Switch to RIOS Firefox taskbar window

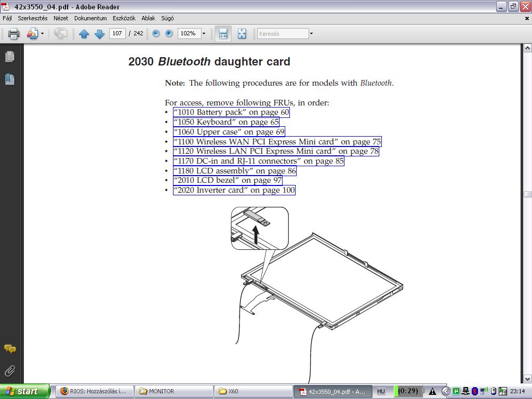tap(95, 391)
